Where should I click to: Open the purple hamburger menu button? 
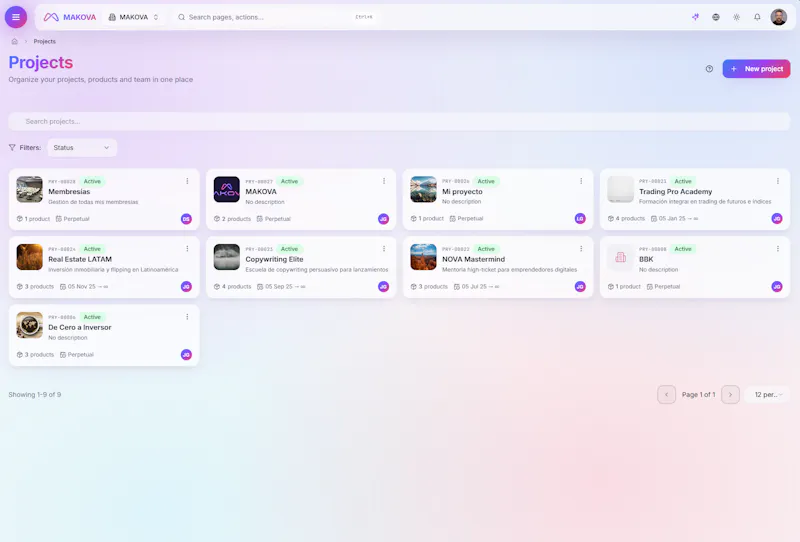(x=16, y=17)
